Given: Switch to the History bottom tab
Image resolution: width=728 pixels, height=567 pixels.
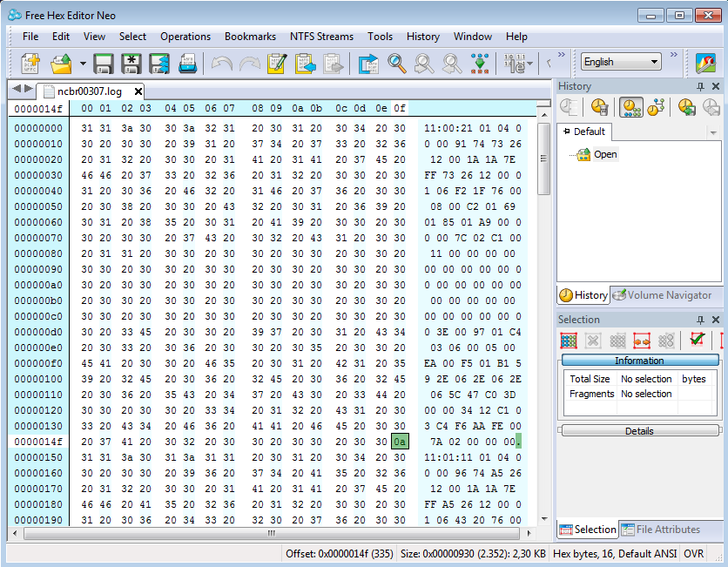Looking at the screenshot, I should coord(583,295).
